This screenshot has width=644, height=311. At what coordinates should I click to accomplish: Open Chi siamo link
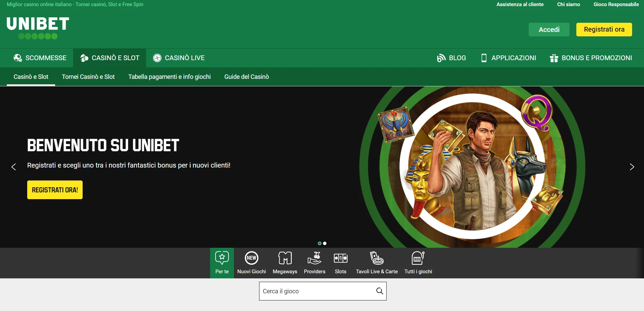[x=569, y=4]
